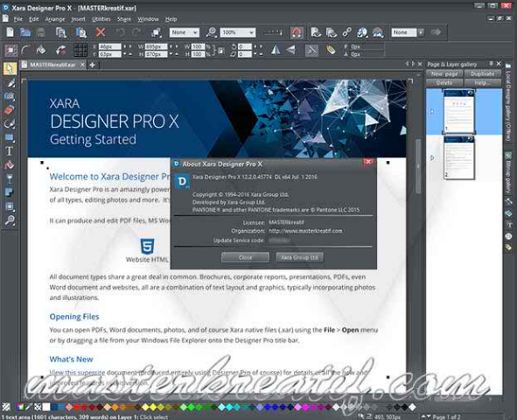This screenshot has width=517, height=420.
Task: Click the Preview web page icon
Action: pyautogui.click(x=316, y=32)
